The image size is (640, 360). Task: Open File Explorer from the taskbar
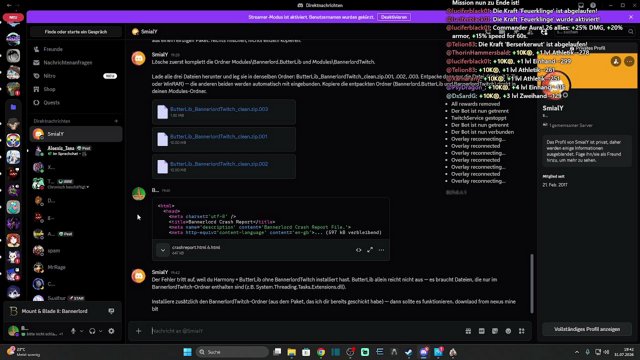(x=291, y=352)
